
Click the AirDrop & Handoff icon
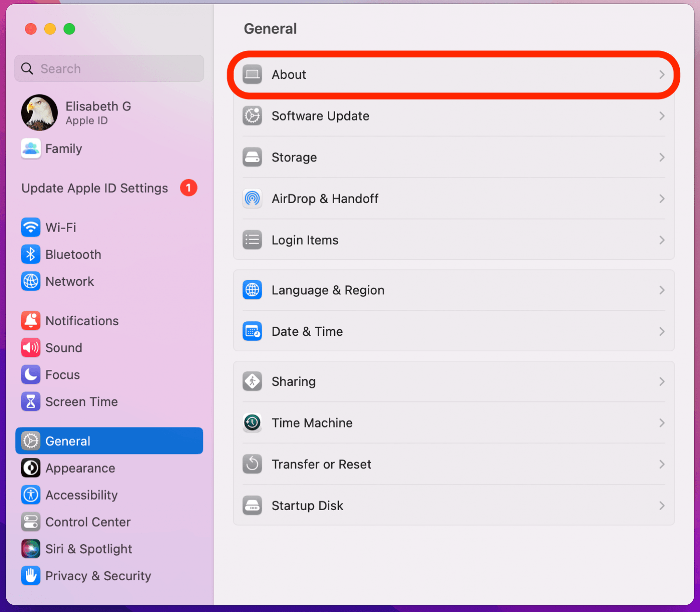[x=252, y=198]
